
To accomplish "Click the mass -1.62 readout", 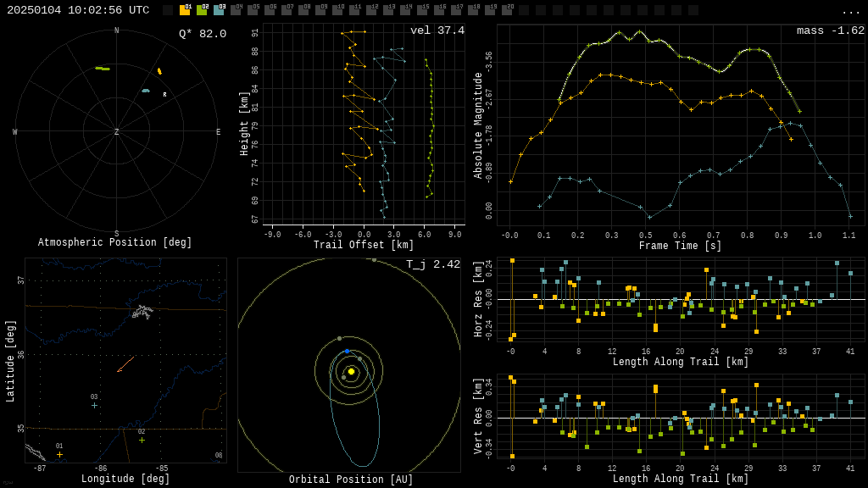I will click(x=830, y=31).
